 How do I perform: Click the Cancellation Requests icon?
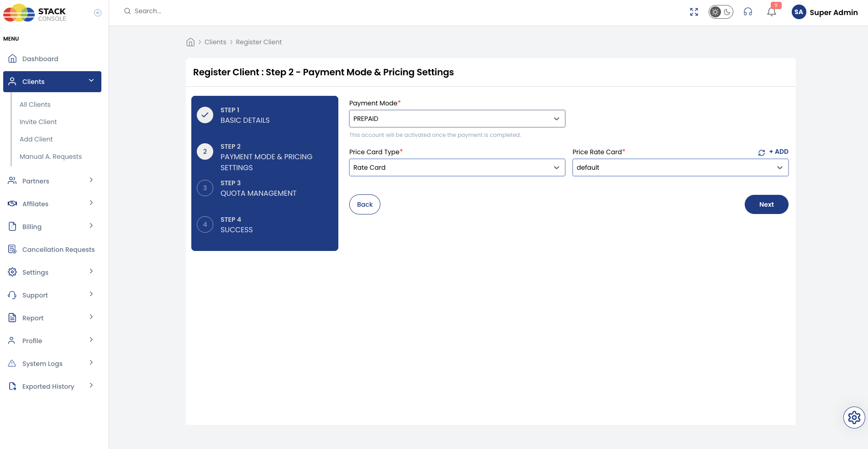point(12,249)
